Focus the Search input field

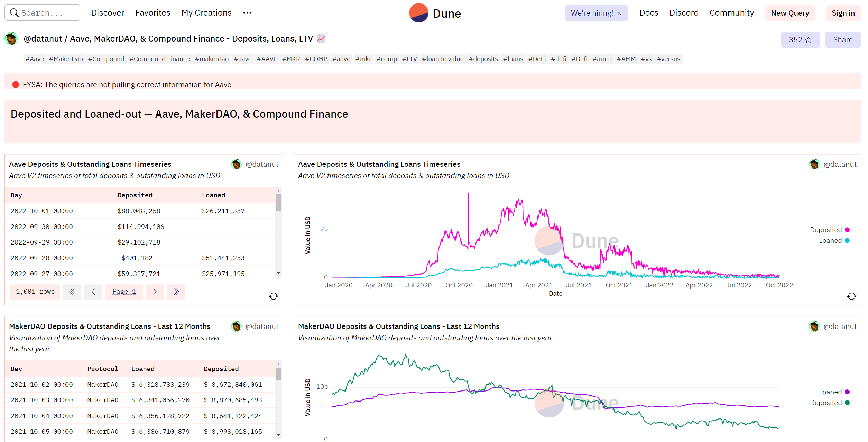(42, 13)
